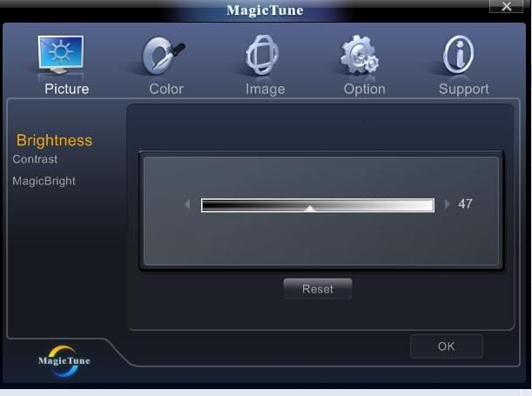Open the Support info icon
This screenshot has height=396, width=532.
click(458, 55)
